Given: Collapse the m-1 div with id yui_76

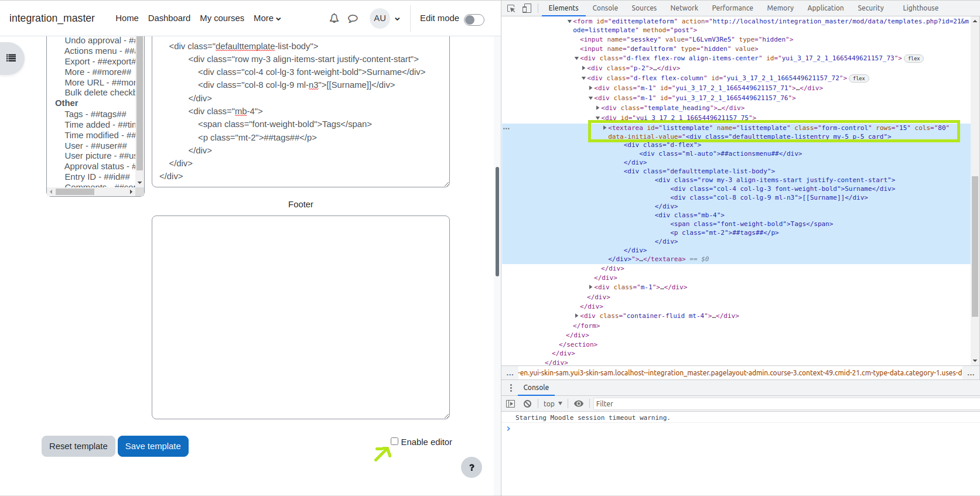Looking at the screenshot, I should coord(591,98).
